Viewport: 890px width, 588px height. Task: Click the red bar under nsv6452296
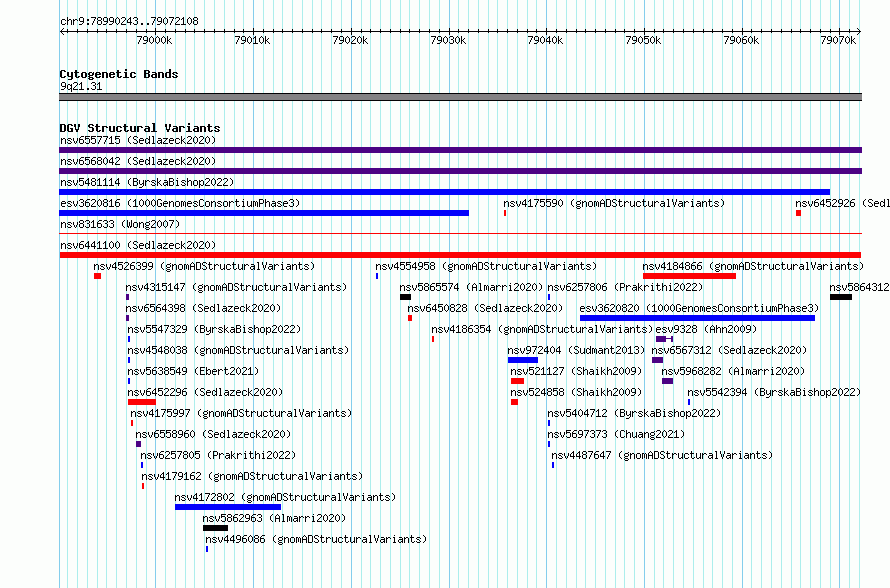[x=142, y=402]
